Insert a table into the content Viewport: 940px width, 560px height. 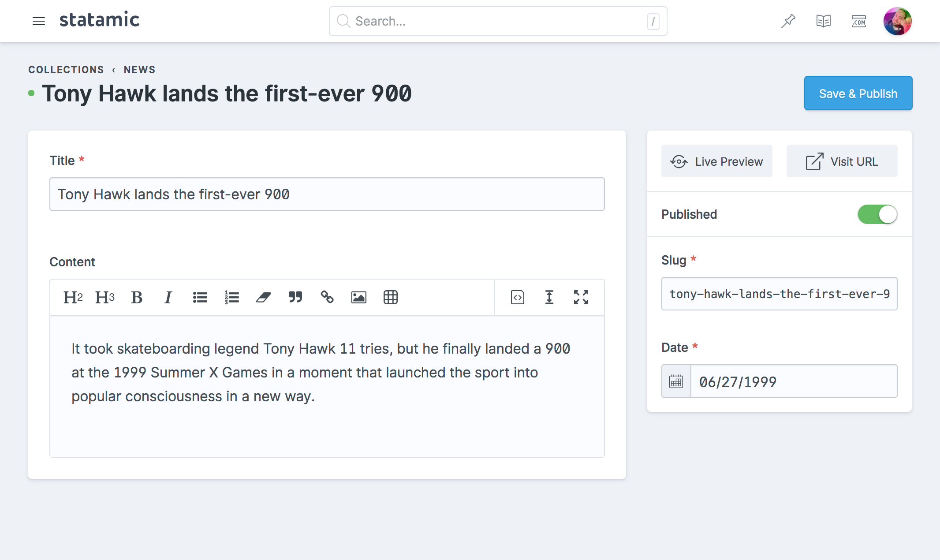[x=390, y=297]
